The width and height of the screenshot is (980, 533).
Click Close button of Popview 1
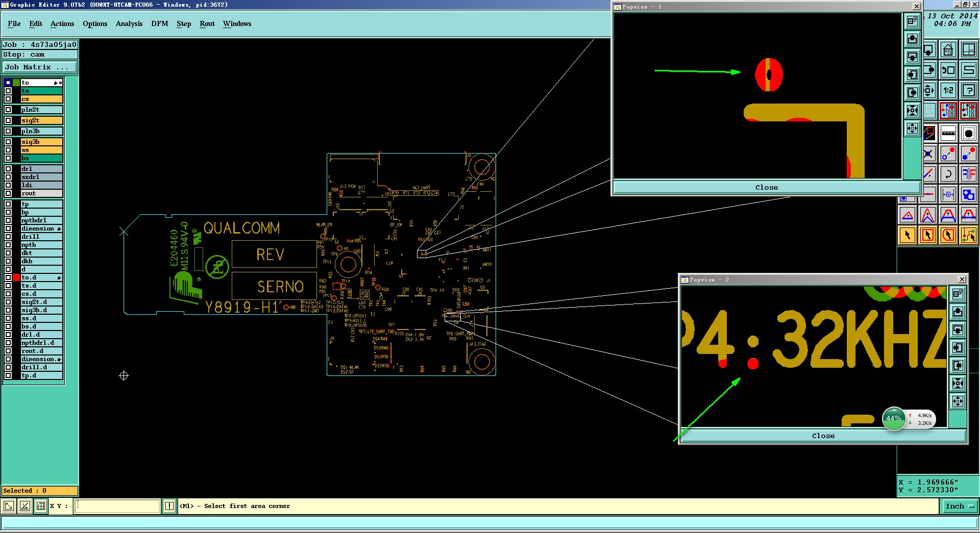point(767,187)
